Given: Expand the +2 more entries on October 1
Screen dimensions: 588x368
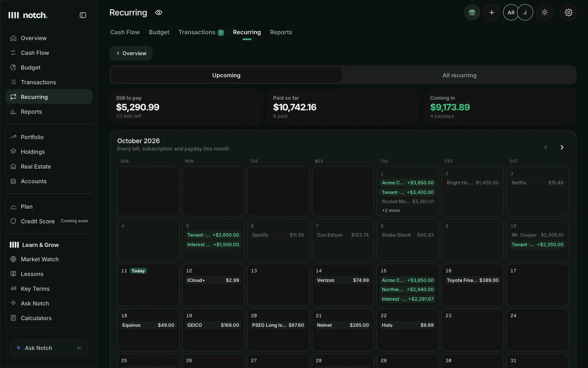Looking at the screenshot, I should pos(391,210).
